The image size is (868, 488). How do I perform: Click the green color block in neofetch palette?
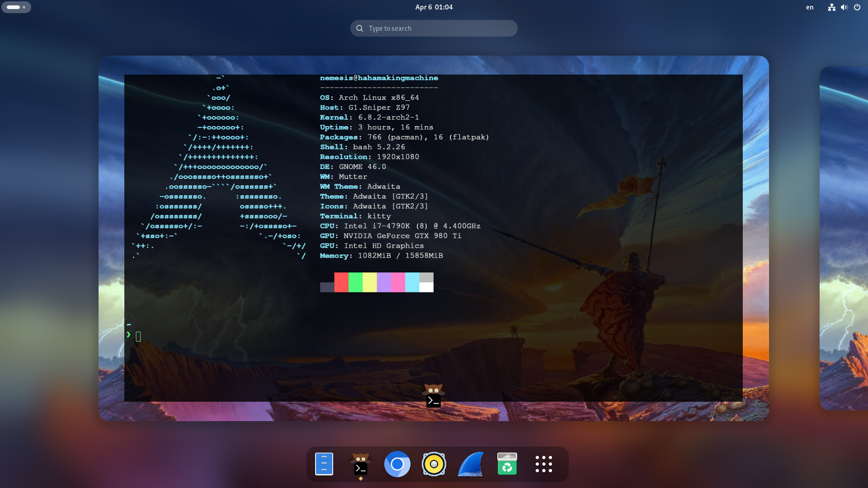click(x=355, y=282)
